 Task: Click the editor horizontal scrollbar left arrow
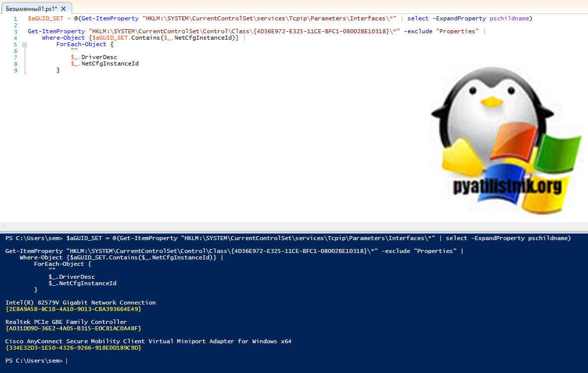pyautogui.click(x=3, y=227)
